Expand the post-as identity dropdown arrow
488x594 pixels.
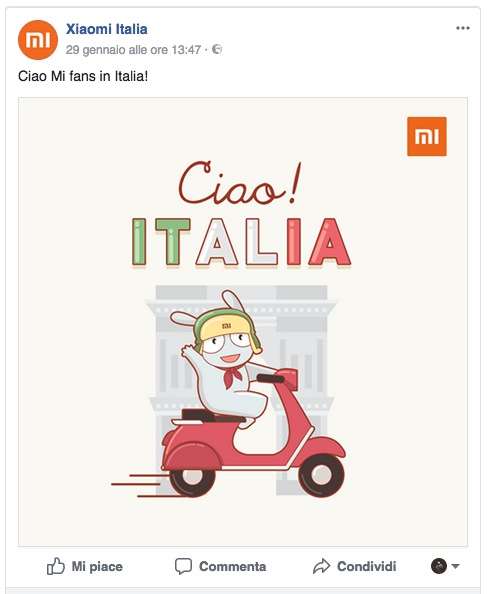(455, 567)
